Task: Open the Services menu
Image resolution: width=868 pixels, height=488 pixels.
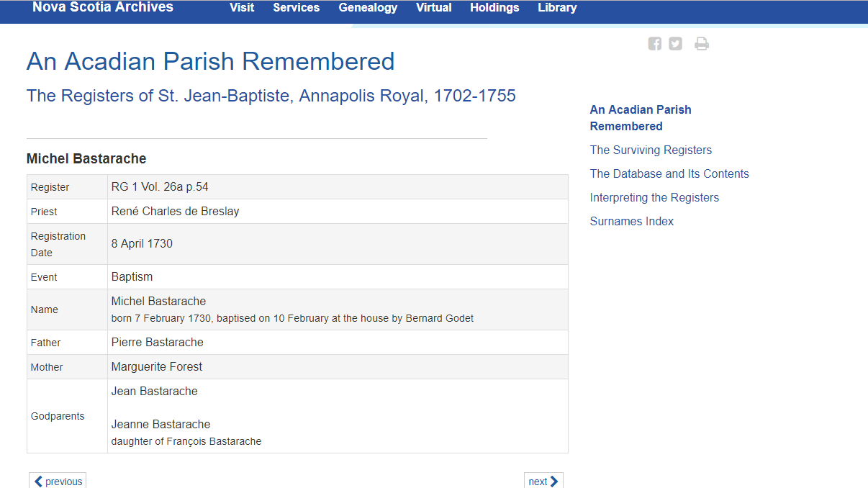Action: (x=296, y=8)
